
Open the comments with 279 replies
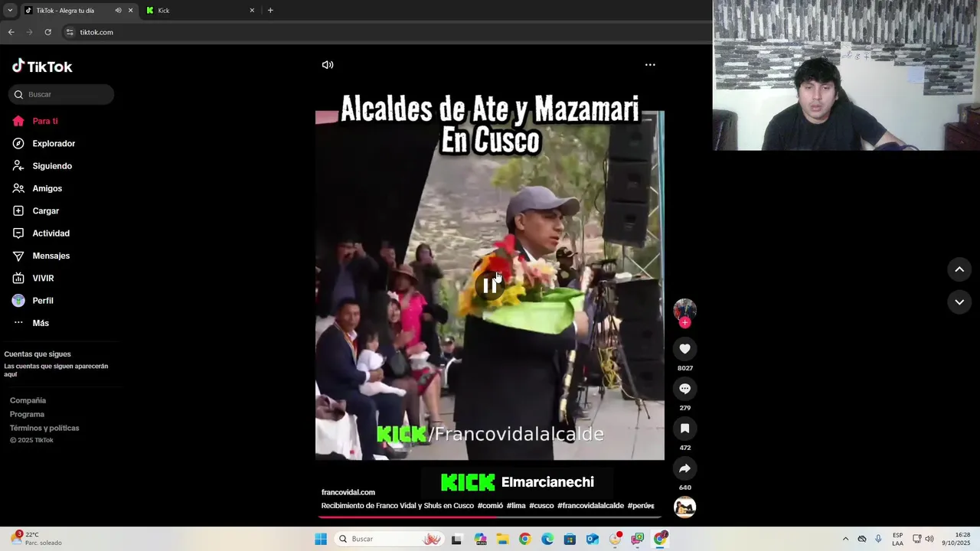pos(684,389)
